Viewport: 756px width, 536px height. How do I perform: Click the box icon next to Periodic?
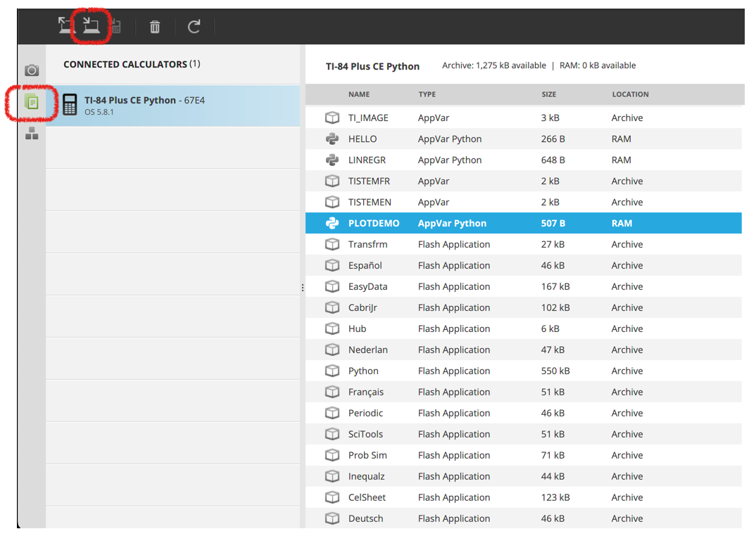[332, 413]
